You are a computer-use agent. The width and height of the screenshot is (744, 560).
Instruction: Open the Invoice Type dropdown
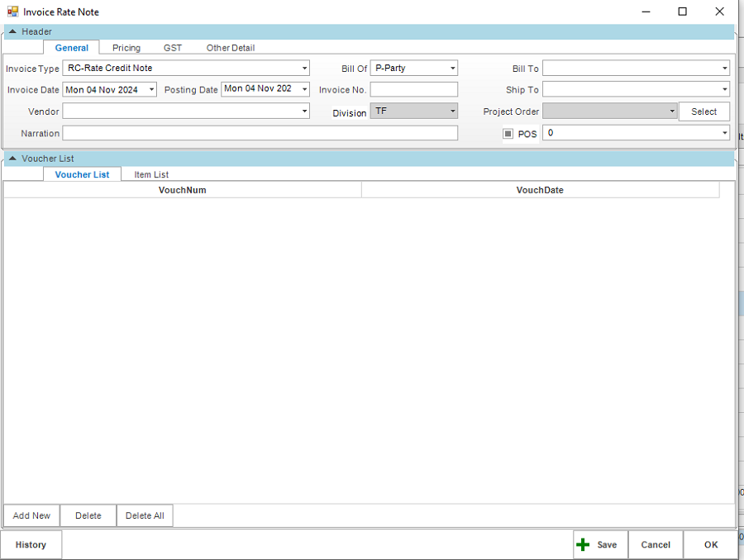pos(304,69)
